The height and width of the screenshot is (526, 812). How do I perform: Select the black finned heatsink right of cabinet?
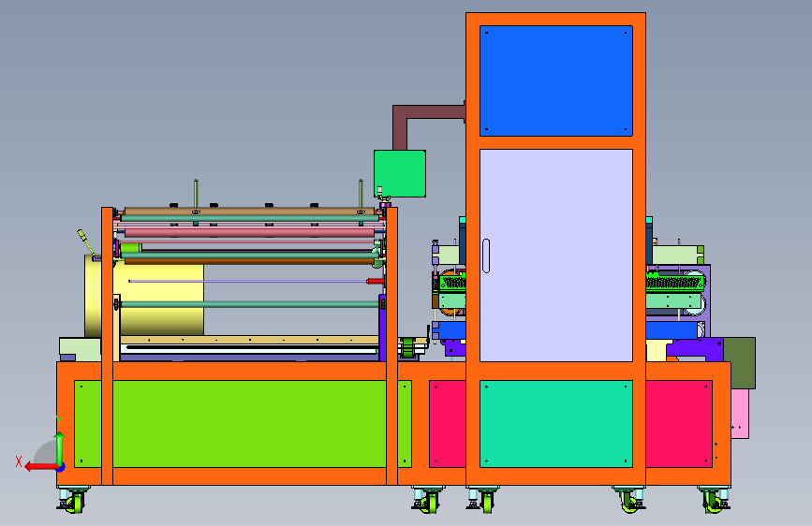[x=674, y=283]
